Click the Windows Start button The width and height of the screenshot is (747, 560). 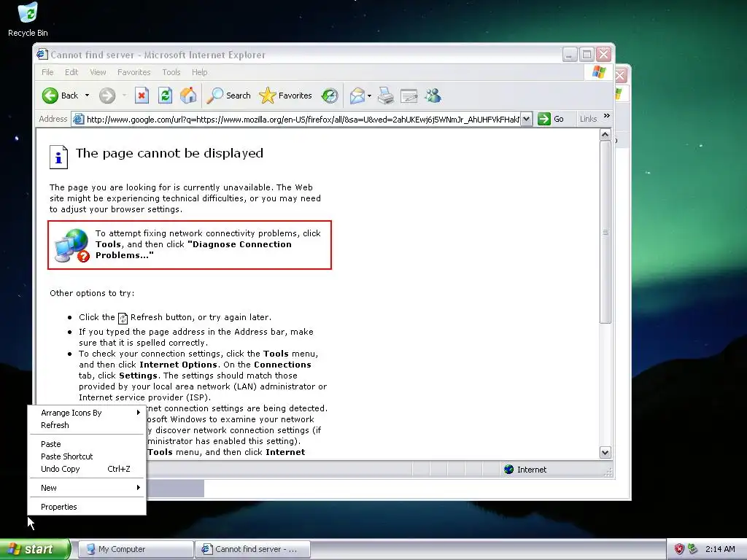35,549
